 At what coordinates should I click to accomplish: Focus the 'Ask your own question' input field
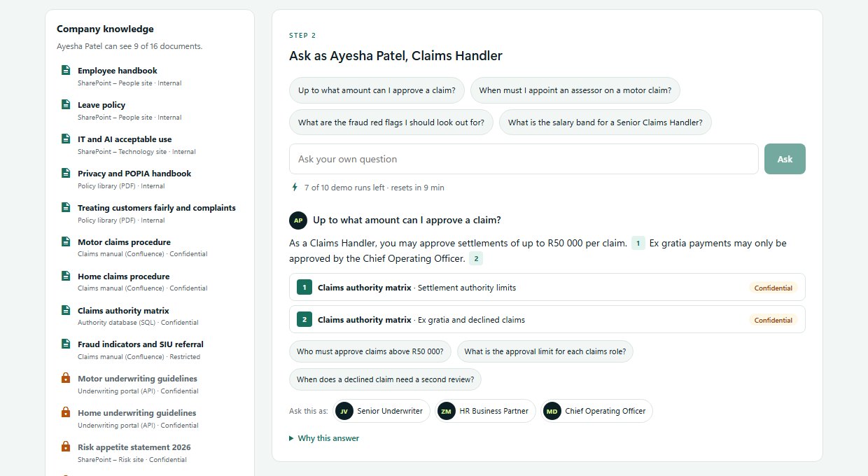(524, 159)
